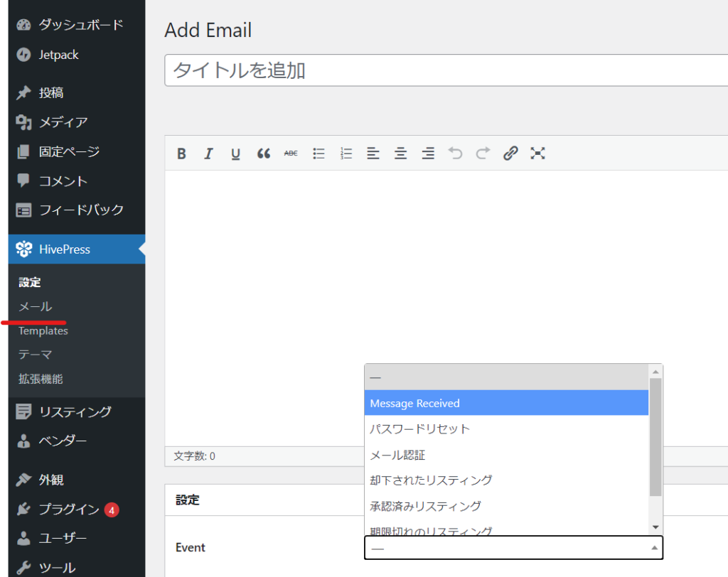
Task: Open the Event select box
Action: (x=513, y=548)
